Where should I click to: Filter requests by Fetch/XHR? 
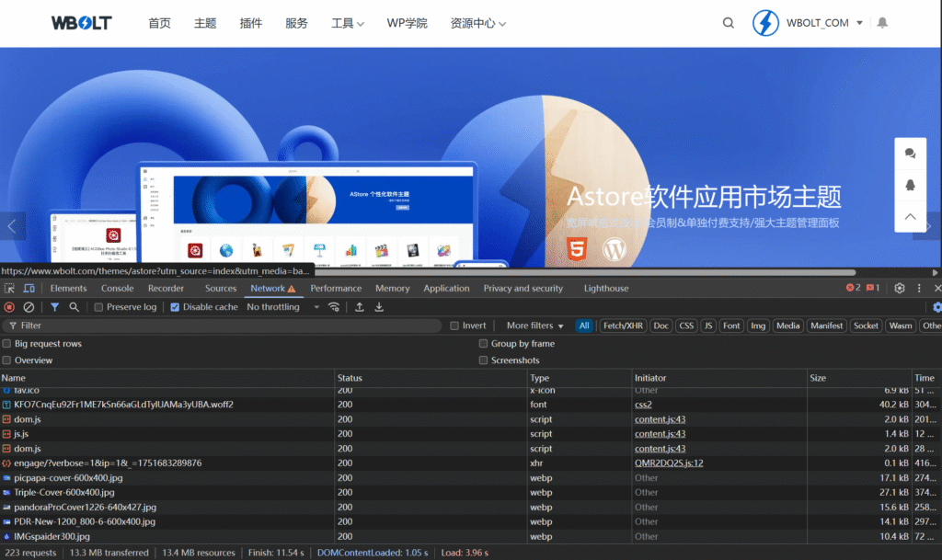(623, 326)
